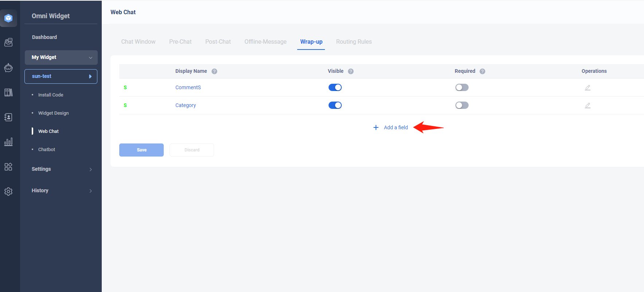Click the Display Name help question mark

coord(214,71)
